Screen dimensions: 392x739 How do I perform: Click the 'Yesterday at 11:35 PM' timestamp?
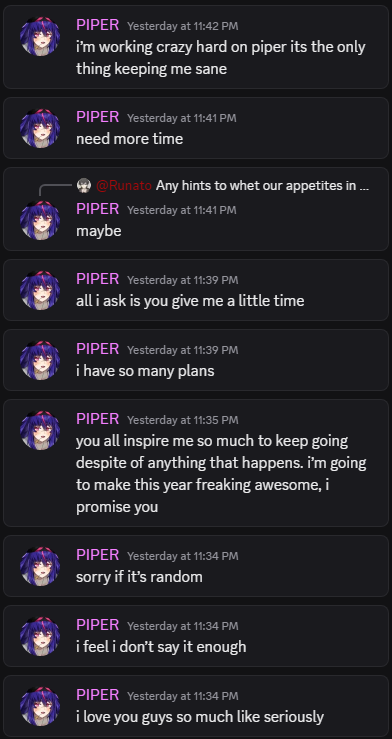(183, 419)
